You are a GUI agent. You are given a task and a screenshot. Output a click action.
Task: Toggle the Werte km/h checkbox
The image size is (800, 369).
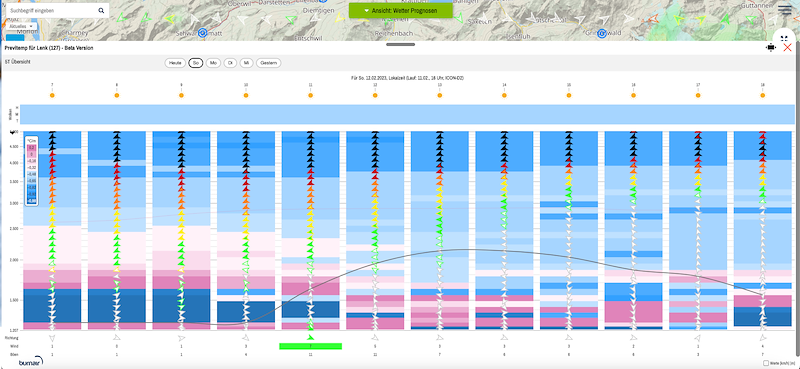pyautogui.click(x=766, y=363)
